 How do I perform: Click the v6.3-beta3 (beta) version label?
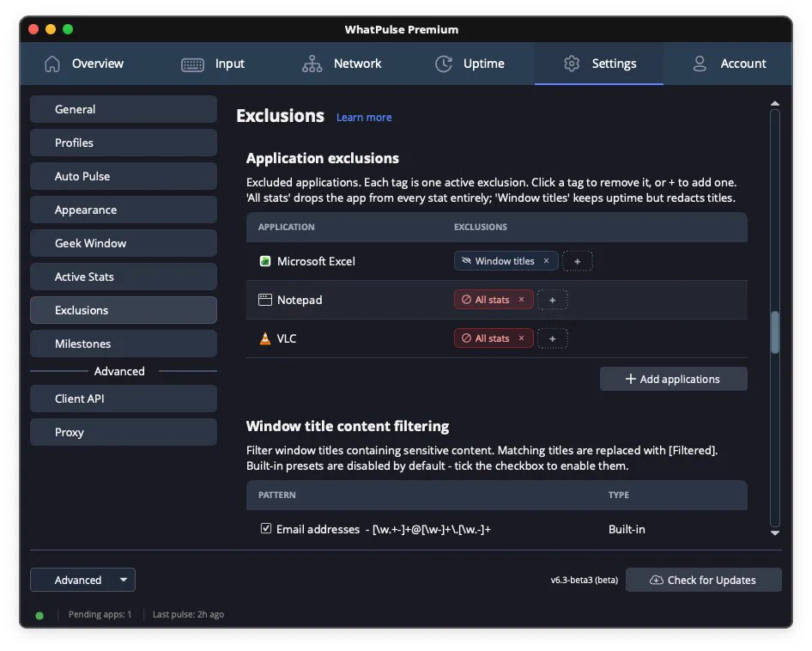click(585, 580)
